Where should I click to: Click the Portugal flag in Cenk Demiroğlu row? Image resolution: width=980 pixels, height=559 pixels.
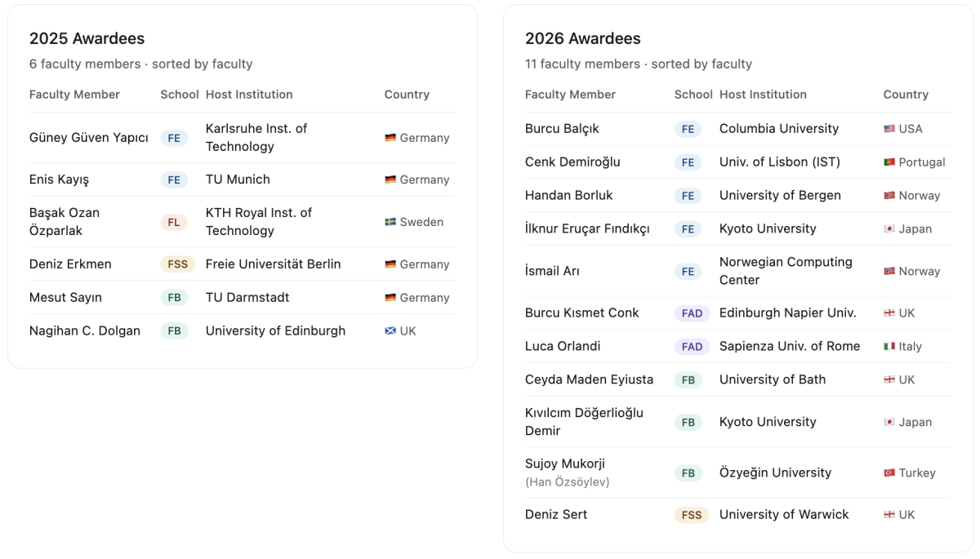(889, 162)
